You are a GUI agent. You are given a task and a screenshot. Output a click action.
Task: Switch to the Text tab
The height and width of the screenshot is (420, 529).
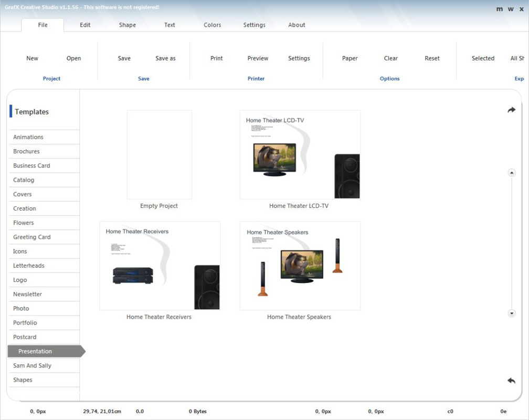pos(170,25)
